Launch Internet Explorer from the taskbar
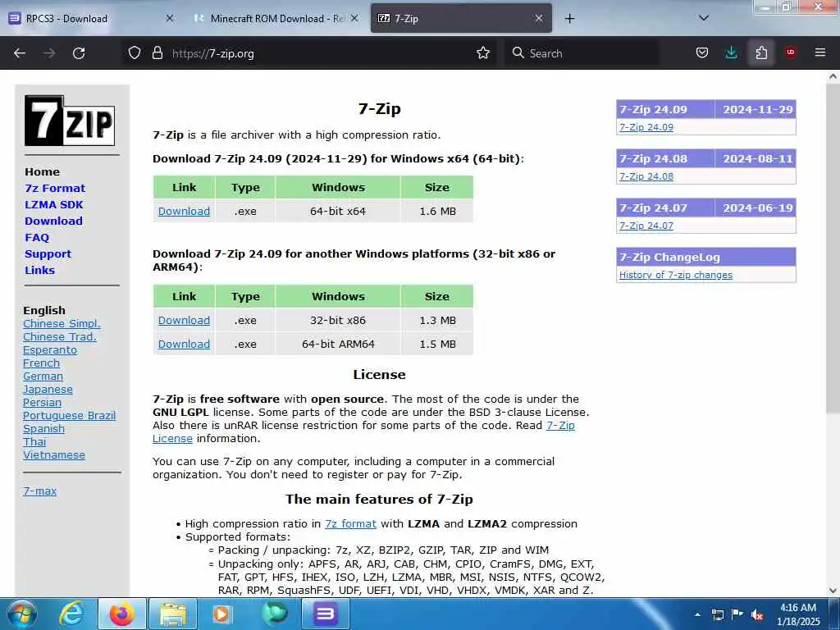The width and height of the screenshot is (840, 630). click(x=71, y=614)
